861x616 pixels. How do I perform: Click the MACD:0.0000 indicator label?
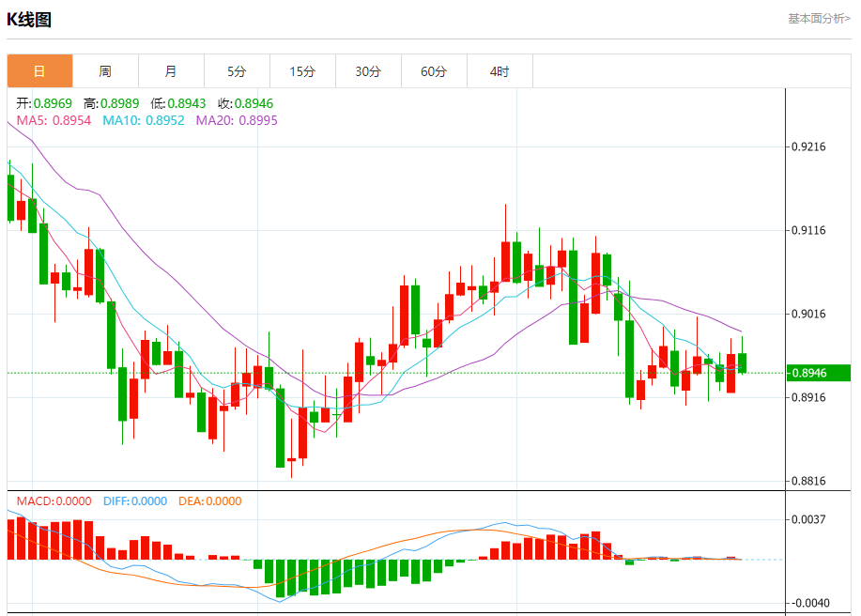(x=54, y=501)
